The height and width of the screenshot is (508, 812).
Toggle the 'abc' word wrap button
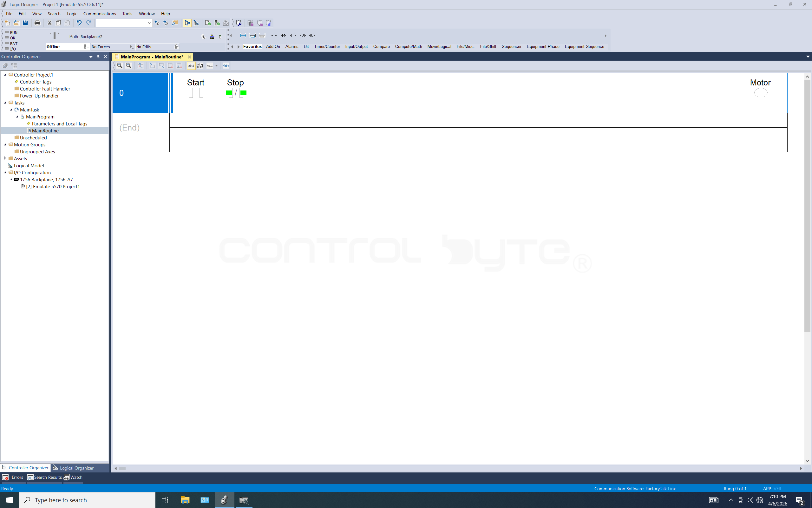pos(200,65)
